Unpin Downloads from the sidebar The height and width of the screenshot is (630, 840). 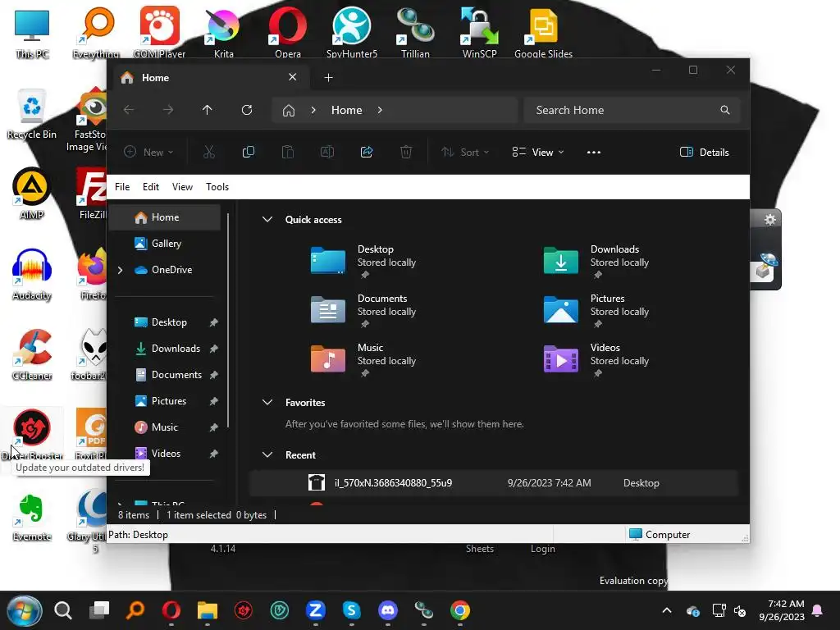[214, 349]
